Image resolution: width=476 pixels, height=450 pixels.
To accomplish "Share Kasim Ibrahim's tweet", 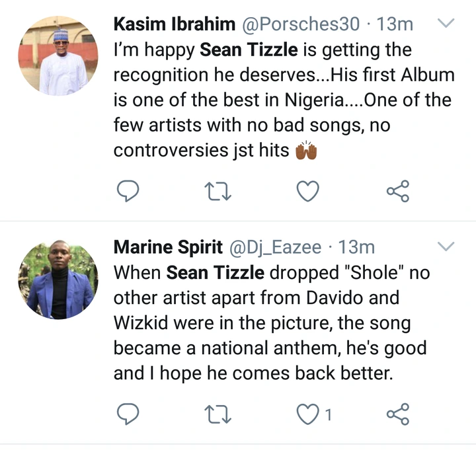I will pos(397,192).
